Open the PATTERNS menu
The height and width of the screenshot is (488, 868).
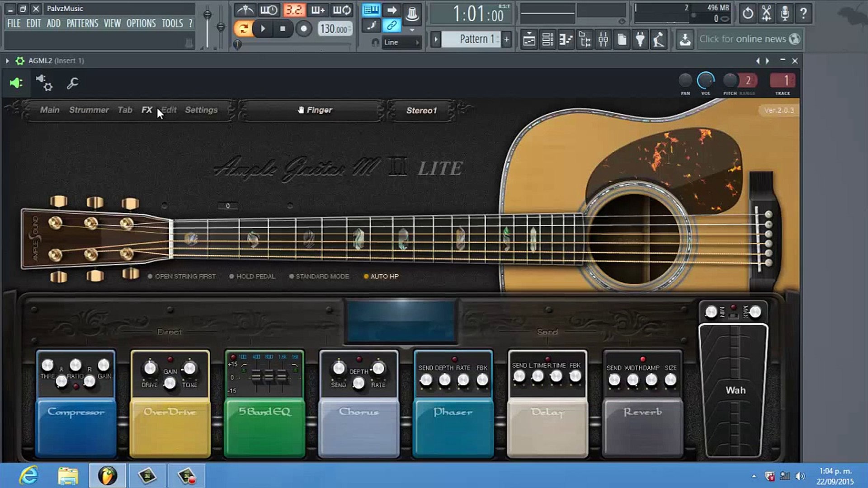[x=82, y=23]
